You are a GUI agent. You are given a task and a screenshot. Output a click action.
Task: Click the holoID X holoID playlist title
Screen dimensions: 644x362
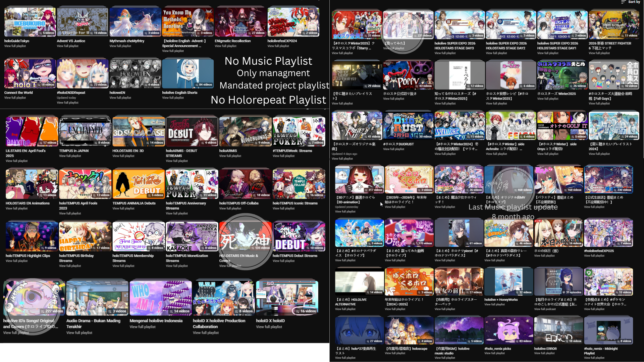coord(270,321)
